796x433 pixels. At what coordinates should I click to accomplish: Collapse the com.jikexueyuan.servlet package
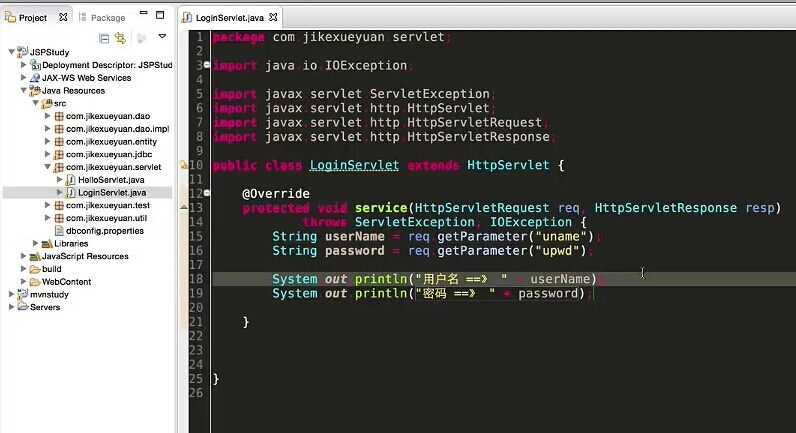pyautogui.click(x=48, y=166)
